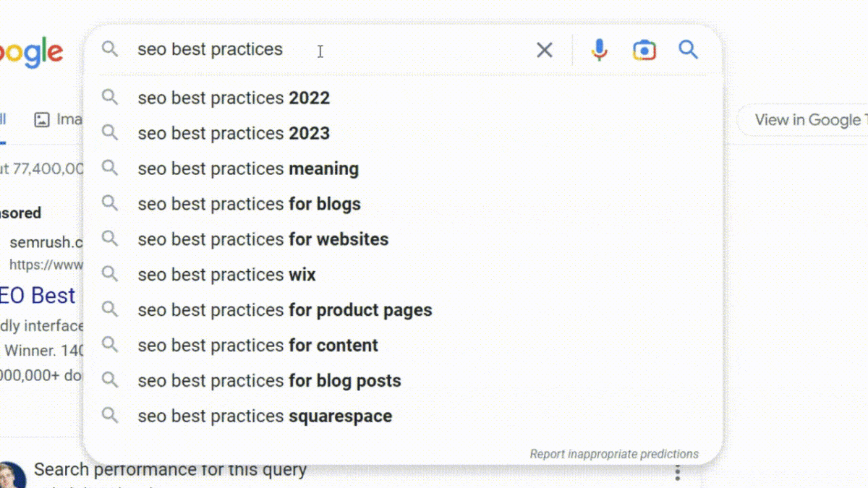Select suggestion "seo best practices for product pages"
Viewport: 868px width, 488px height.
[x=285, y=309]
